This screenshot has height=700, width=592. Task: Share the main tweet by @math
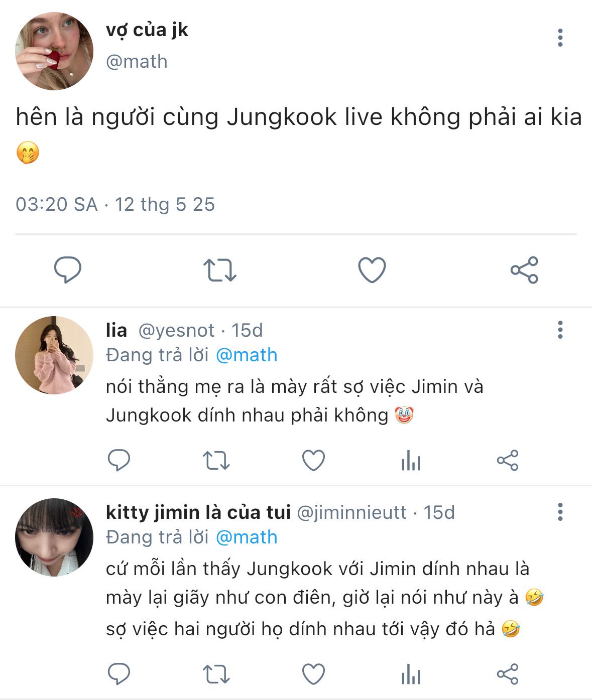tap(524, 270)
